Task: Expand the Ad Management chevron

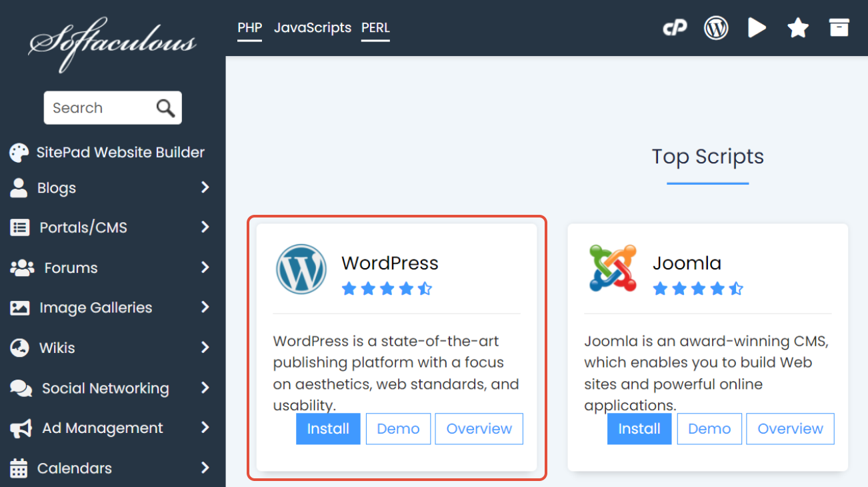Action: 205,427
